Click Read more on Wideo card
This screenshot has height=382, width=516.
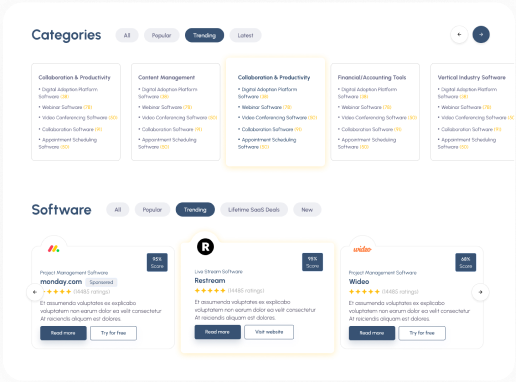click(372, 333)
